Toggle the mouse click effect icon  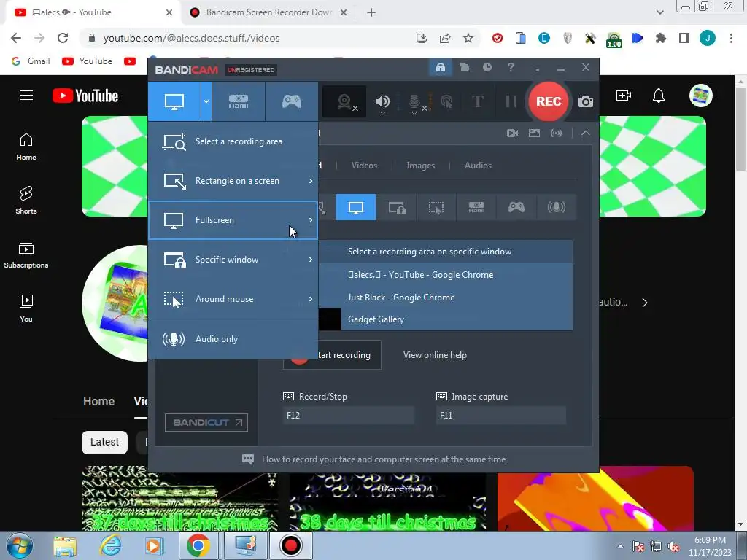tap(446, 101)
